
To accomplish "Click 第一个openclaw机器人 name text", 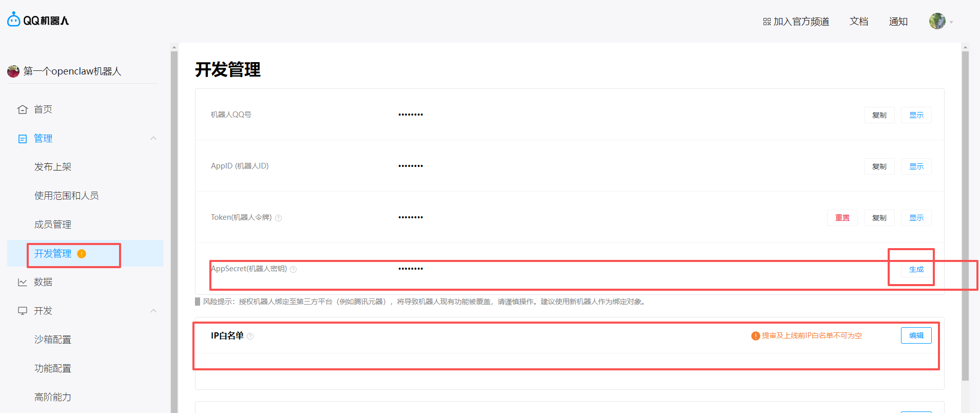I will 72,71.
